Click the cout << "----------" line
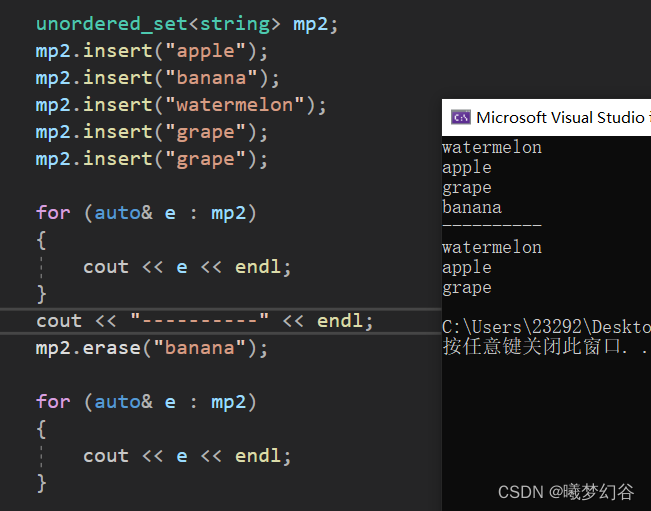The width and height of the screenshot is (651, 511). tap(205, 321)
